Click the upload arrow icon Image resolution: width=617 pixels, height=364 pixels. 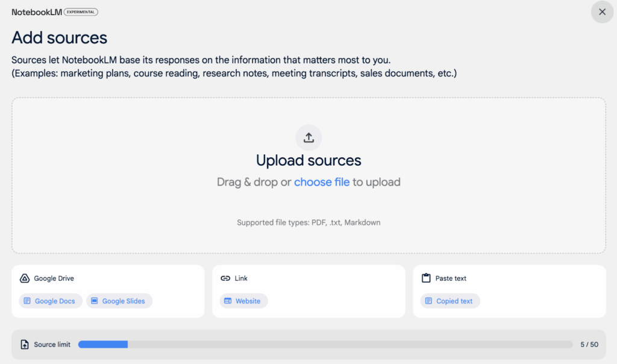pyautogui.click(x=308, y=137)
